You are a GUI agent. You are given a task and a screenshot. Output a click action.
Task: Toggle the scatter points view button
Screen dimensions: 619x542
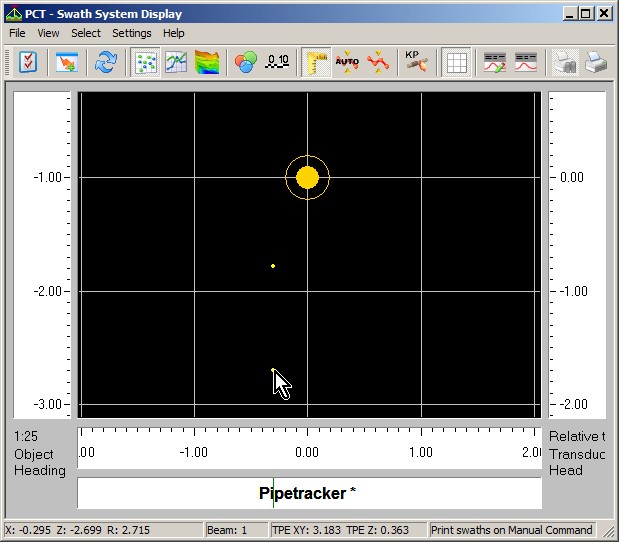click(146, 63)
